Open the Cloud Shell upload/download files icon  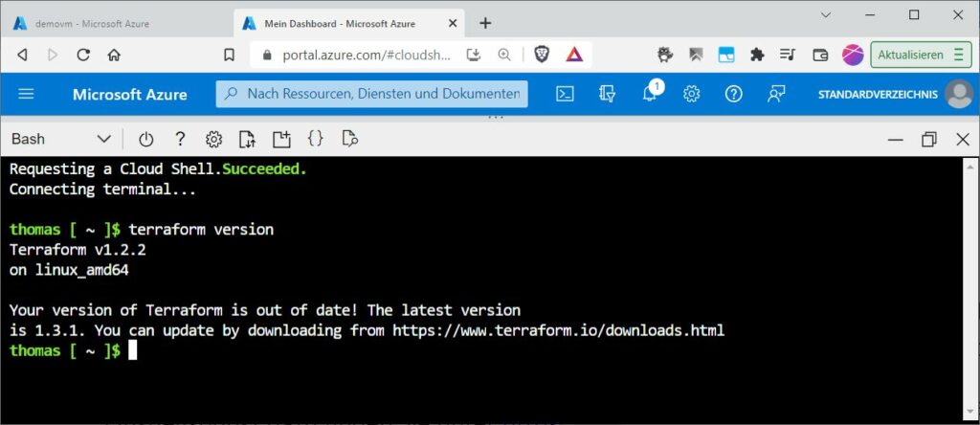[x=248, y=139]
